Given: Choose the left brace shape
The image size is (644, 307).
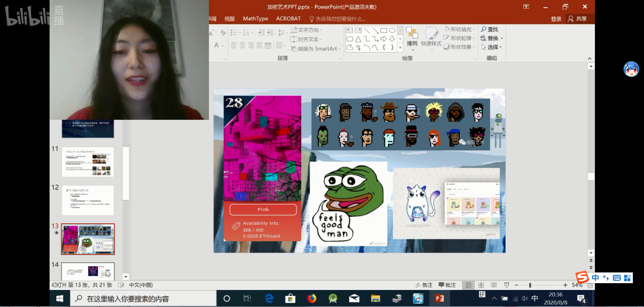Looking at the screenshot, I should pos(383,47).
